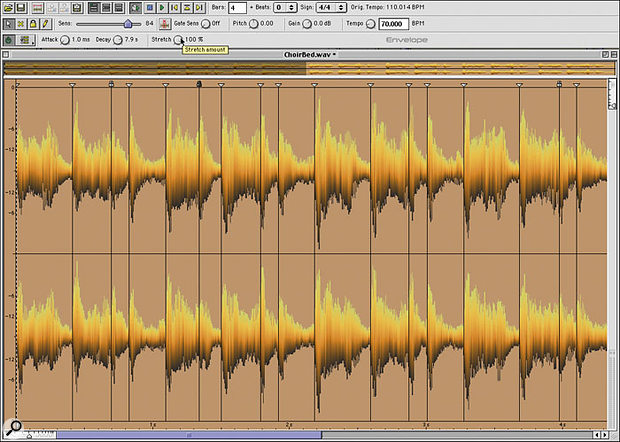
Task: Click the Decay value 7.9 s
Action: point(131,40)
